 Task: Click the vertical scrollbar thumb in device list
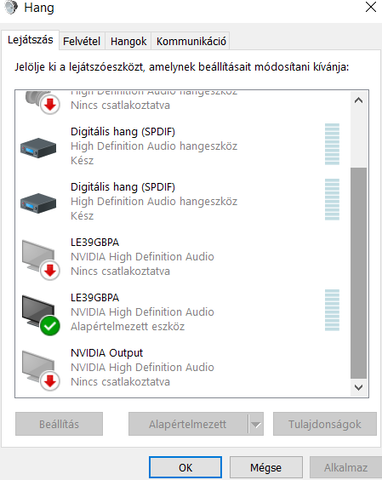(359, 273)
